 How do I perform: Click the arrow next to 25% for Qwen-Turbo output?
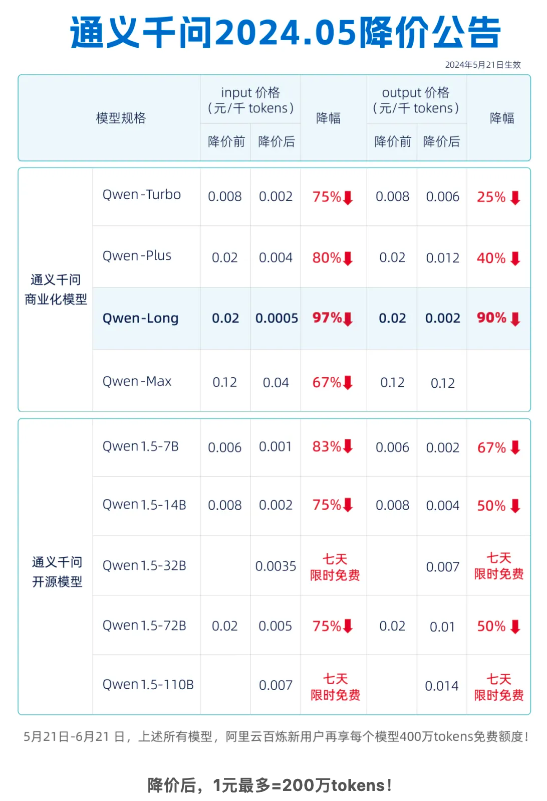tap(515, 198)
